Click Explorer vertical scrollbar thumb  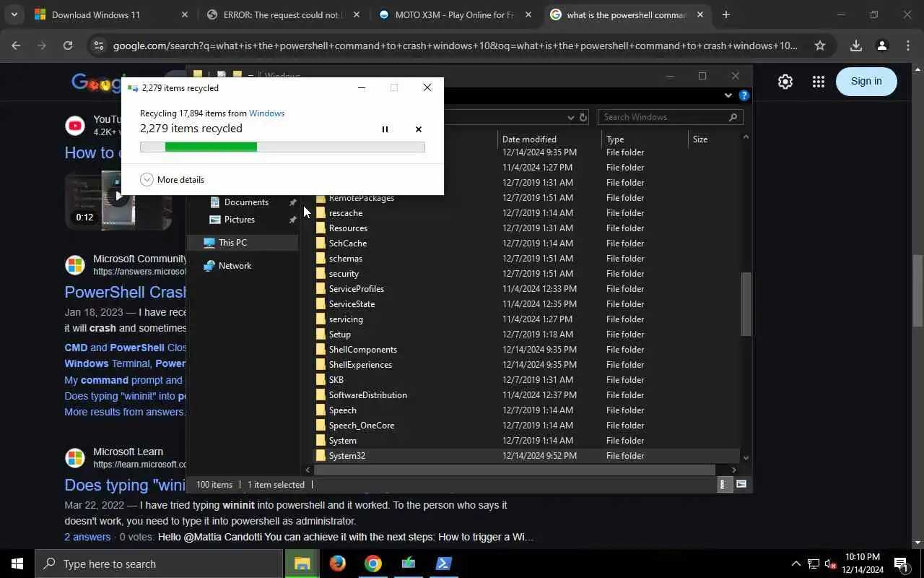point(746,303)
